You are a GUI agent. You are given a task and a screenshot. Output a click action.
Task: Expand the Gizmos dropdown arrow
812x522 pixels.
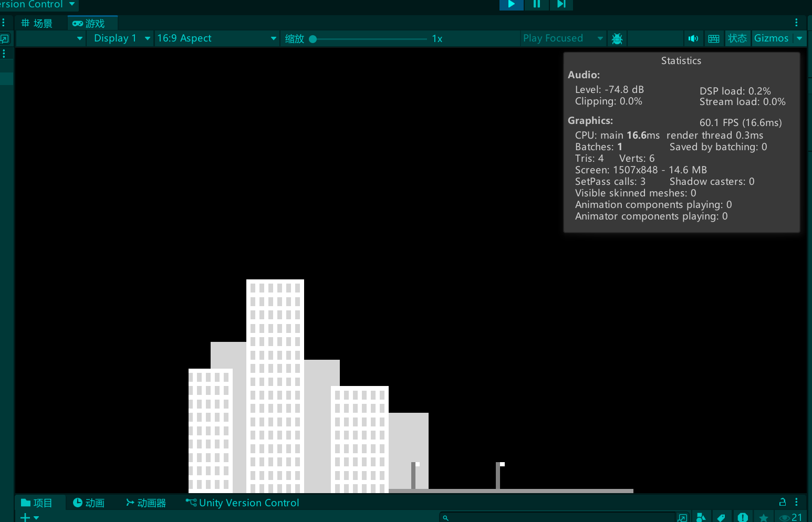(799, 38)
